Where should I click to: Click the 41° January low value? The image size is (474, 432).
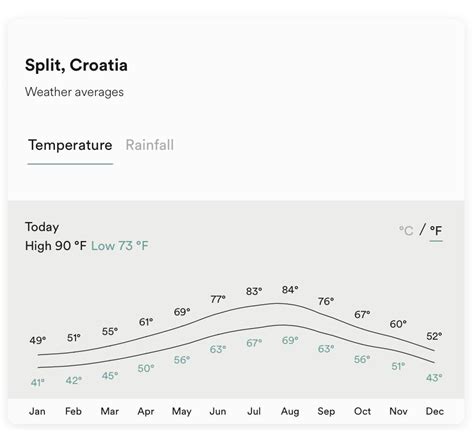coord(38,382)
